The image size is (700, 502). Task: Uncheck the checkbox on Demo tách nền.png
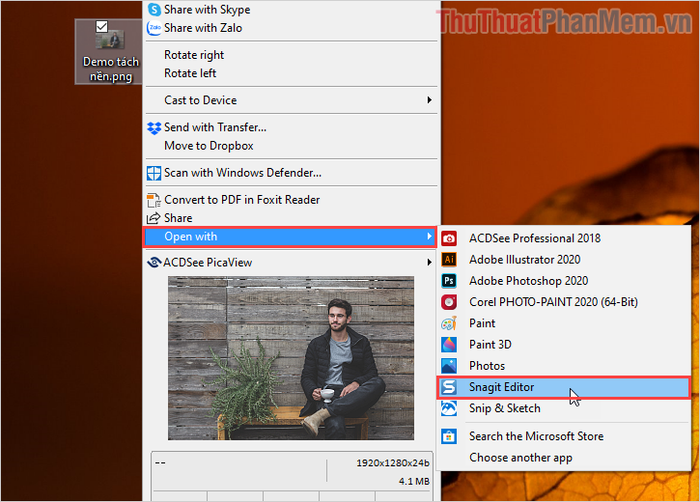tap(102, 26)
